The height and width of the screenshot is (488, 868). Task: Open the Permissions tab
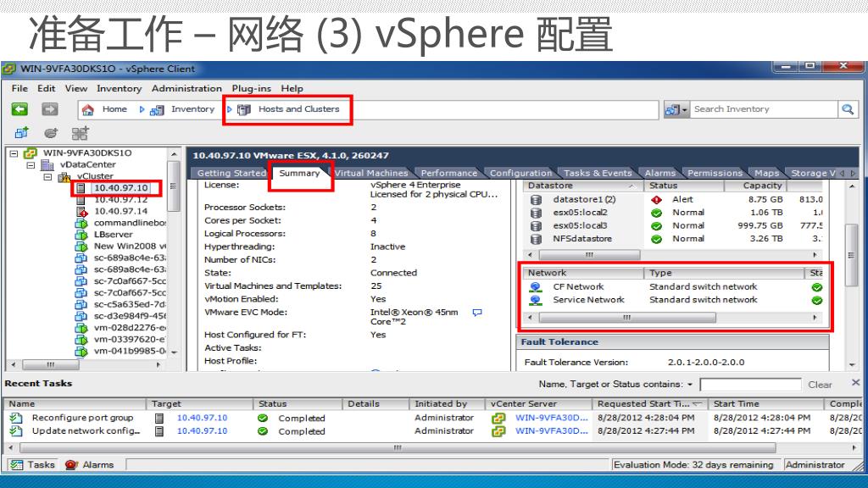point(715,173)
